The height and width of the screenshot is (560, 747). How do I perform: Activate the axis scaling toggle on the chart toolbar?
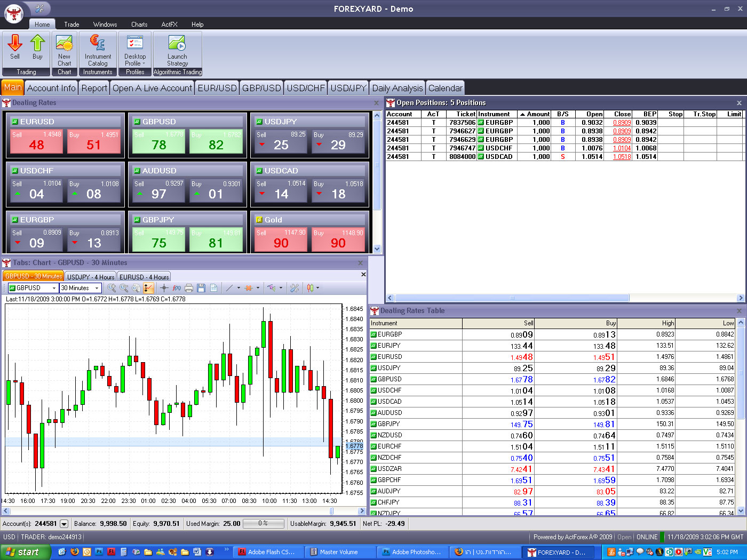tap(148, 287)
